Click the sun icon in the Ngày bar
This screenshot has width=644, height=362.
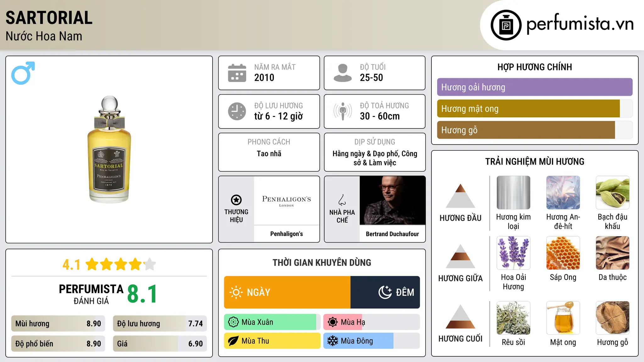coord(236,292)
